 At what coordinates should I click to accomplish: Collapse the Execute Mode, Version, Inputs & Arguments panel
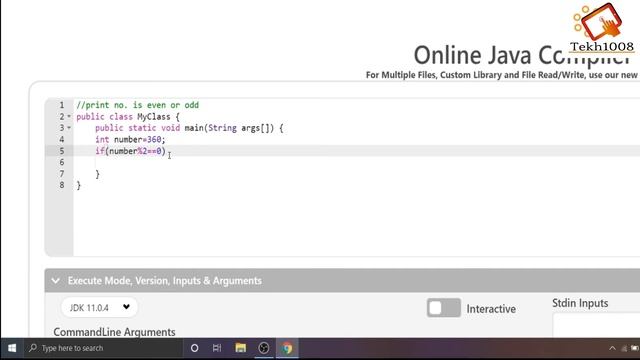coord(56,281)
